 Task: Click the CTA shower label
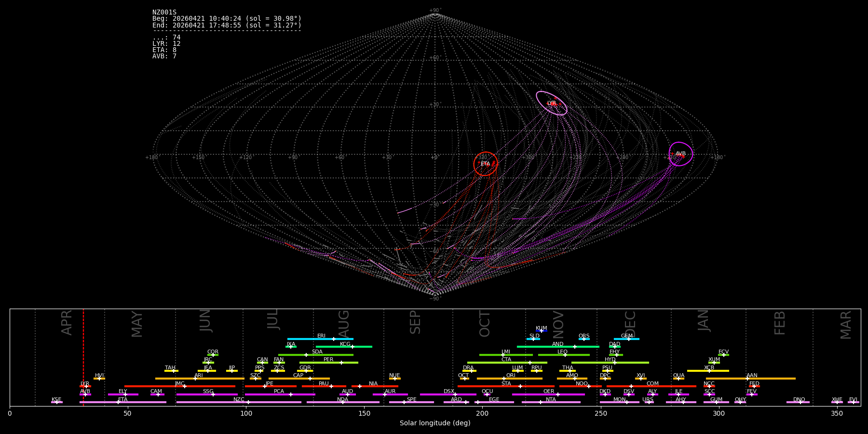(x=506, y=360)
